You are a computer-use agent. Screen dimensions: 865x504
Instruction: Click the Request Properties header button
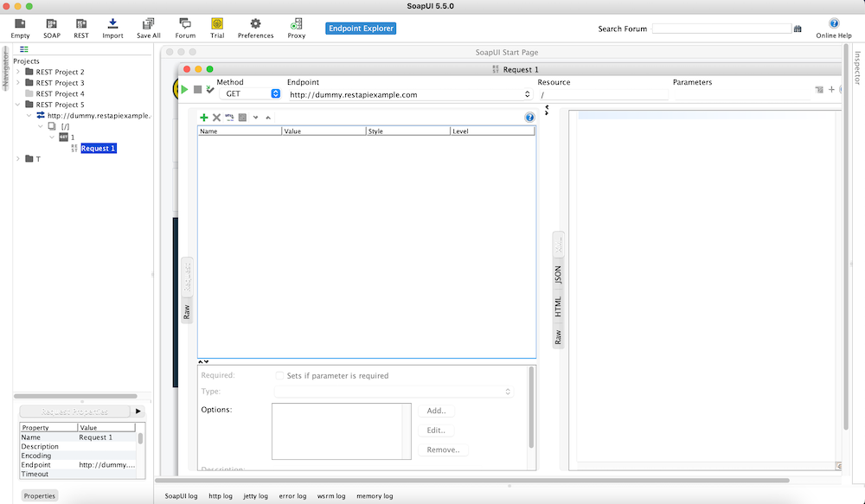(x=75, y=411)
